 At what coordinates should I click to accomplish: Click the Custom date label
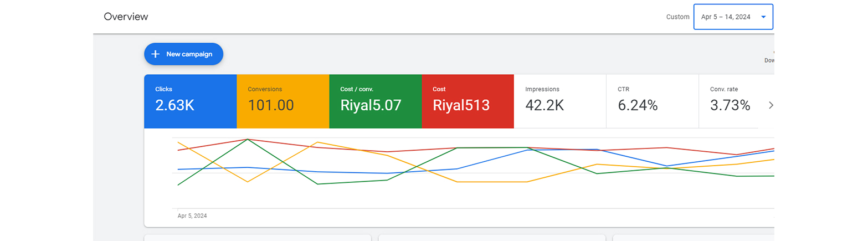[677, 17]
